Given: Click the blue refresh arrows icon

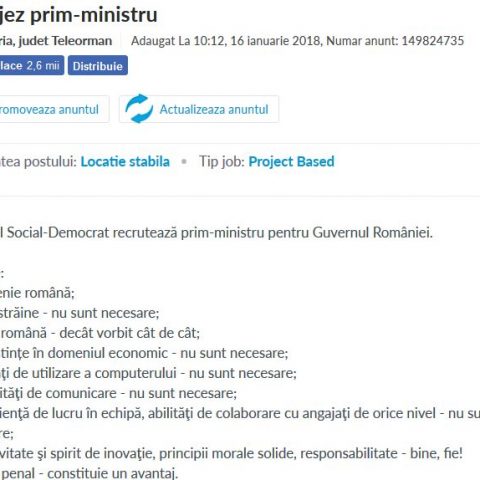Looking at the screenshot, I should tap(139, 109).
